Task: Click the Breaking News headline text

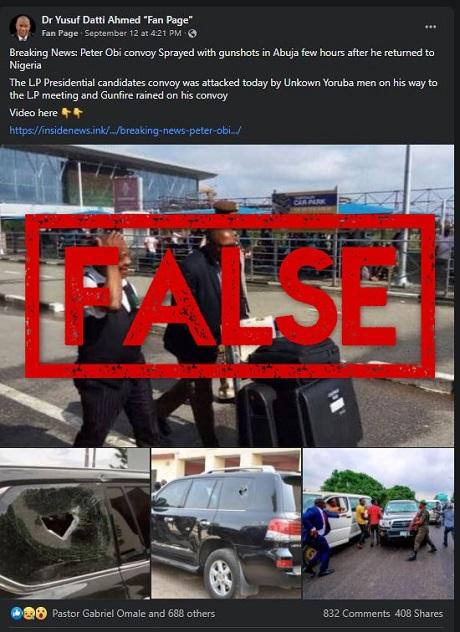Action: click(x=222, y=58)
